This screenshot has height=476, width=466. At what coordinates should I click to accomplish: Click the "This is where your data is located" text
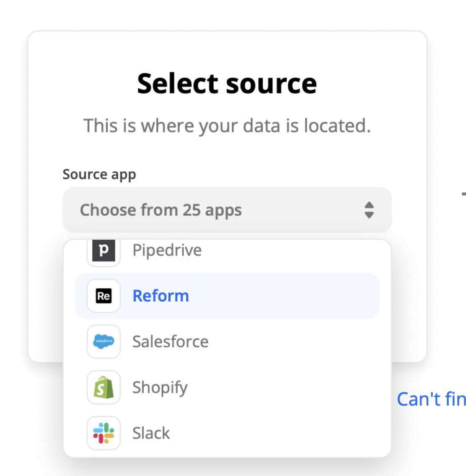click(x=227, y=126)
